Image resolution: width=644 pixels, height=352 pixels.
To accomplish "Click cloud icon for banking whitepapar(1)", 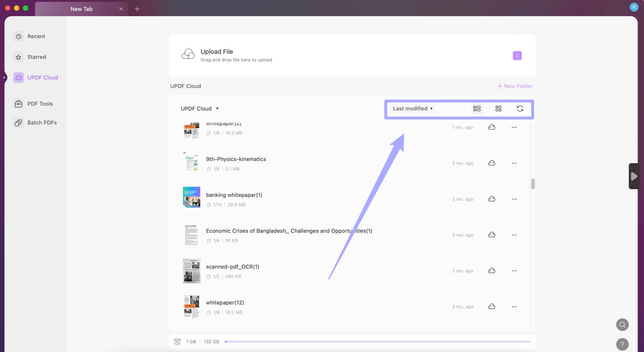I will tap(492, 199).
